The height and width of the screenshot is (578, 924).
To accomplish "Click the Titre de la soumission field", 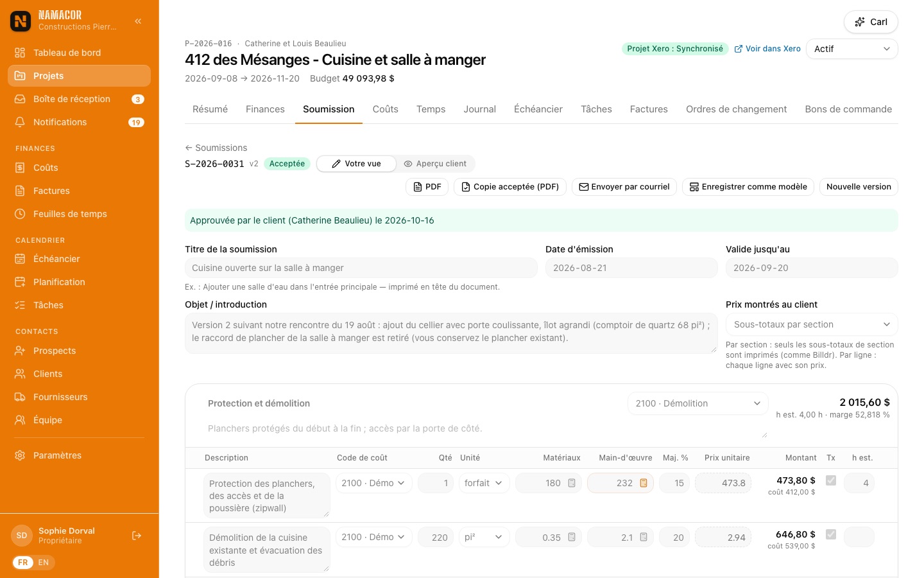I will coord(361,268).
